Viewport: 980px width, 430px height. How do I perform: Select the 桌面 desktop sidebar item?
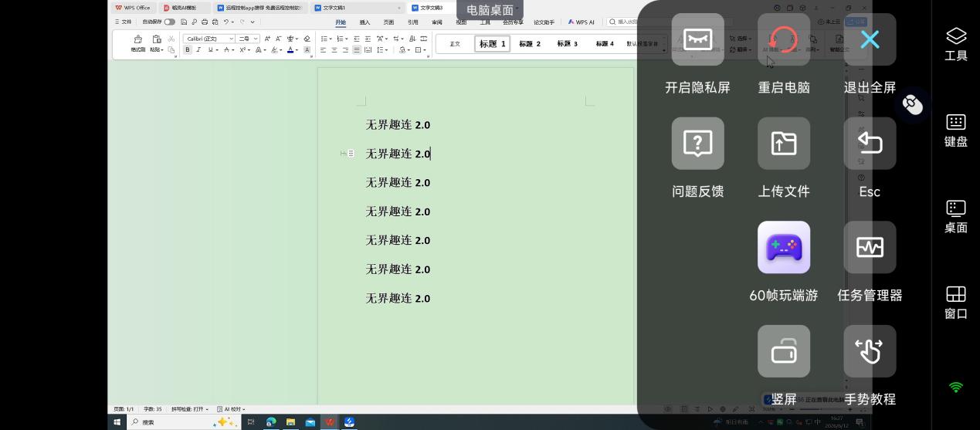(956, 218)
